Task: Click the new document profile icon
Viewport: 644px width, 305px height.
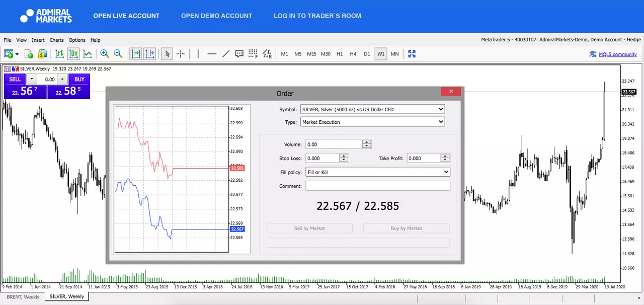Action: coord(29,54)
